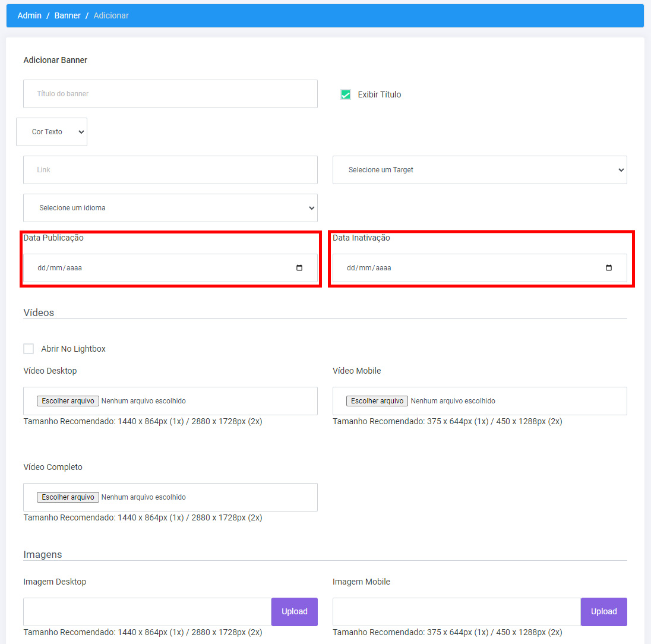Choose file for Vídeo Completo
This screenshot has width=651, height=644.
tap(68, 497)
